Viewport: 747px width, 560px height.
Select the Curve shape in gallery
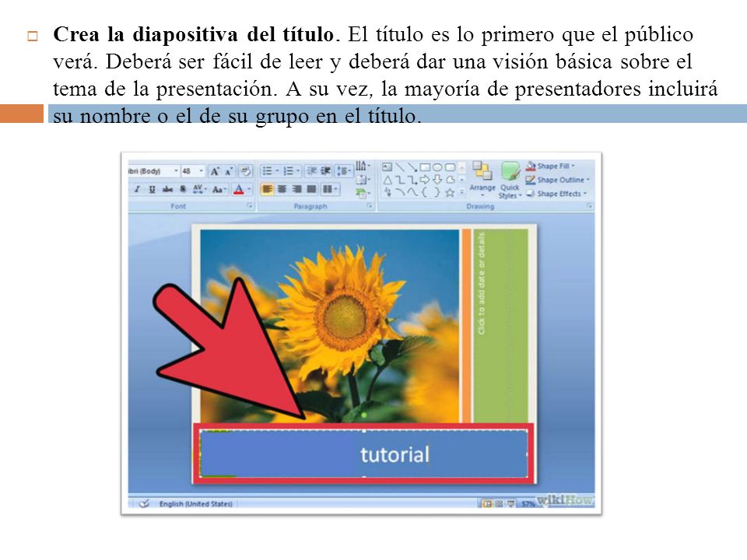[x=412, y=193]
